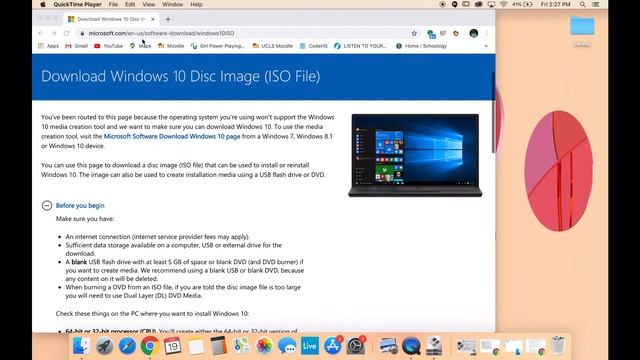Open Chrome's three-dot menu
640x360 pixels.
pyautogui.click(x=487, y=33)
